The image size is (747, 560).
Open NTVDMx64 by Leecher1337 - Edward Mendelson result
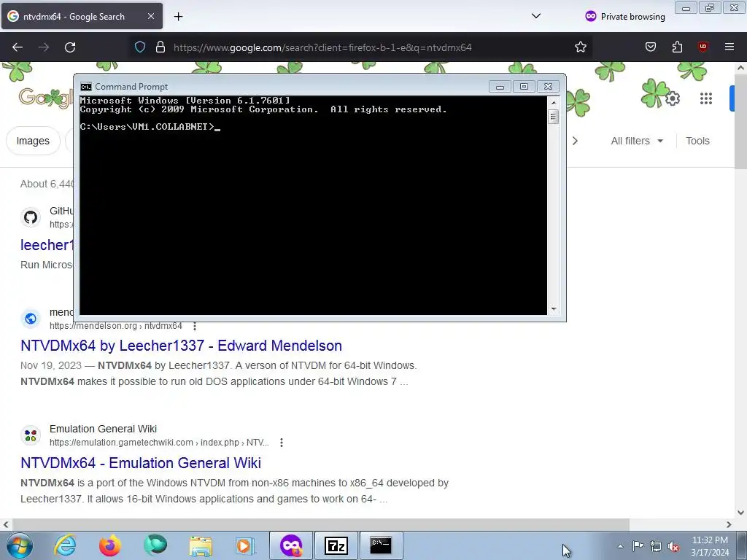tap(181, 346)
